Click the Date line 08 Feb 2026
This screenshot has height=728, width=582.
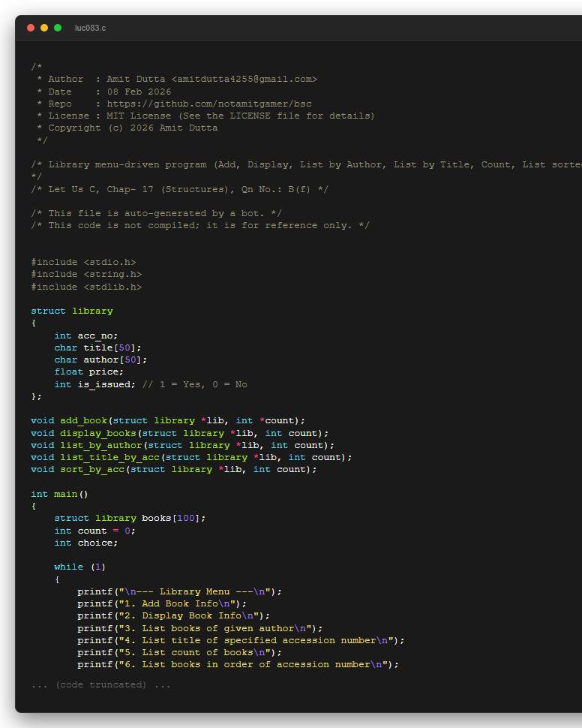click(x=104, y=92)
